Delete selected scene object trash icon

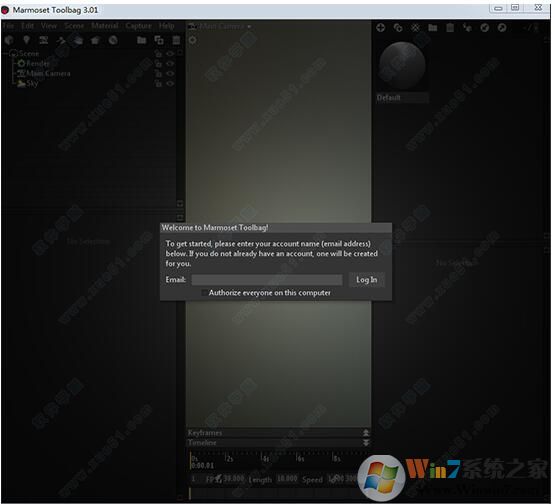coord(176,40)
